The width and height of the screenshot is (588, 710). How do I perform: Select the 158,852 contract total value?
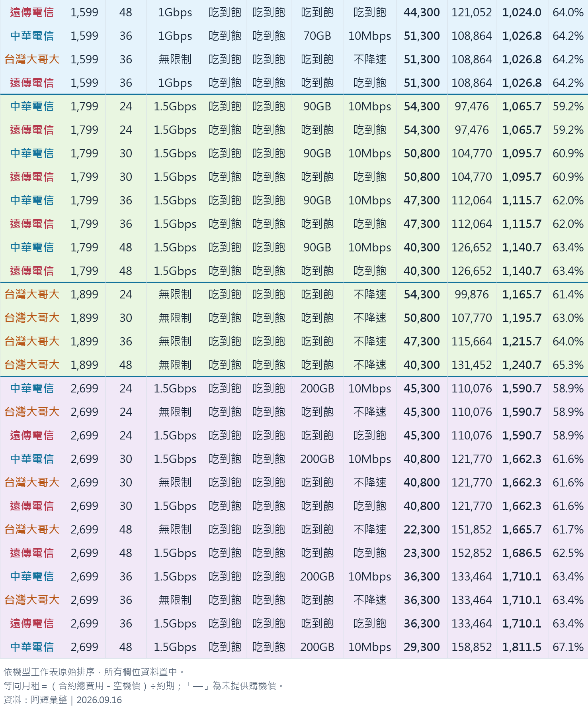coord(472,647)
